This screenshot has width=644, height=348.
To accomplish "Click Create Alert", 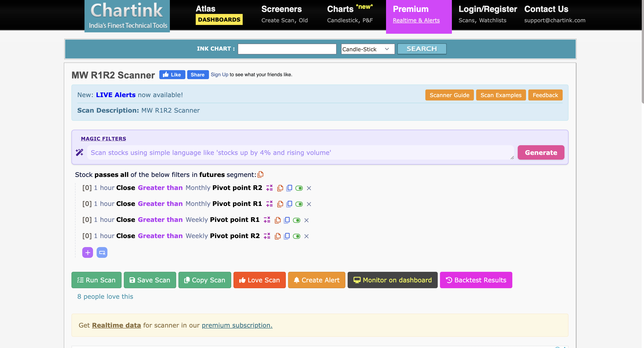I will click(317, 280).
